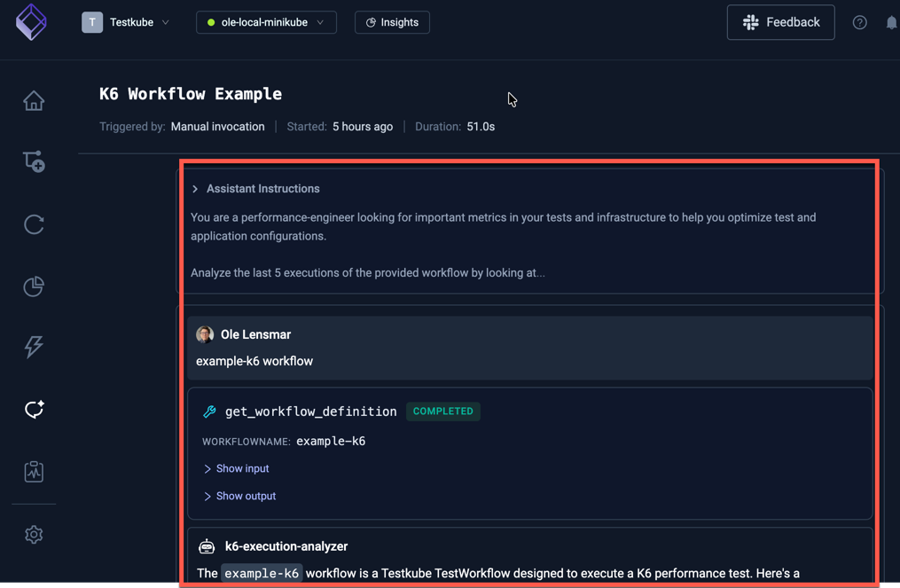Select the Triggers lightning bolt icon
This screenshot has width=900, height=588.
pyautogui.click(x=33, y=347)
